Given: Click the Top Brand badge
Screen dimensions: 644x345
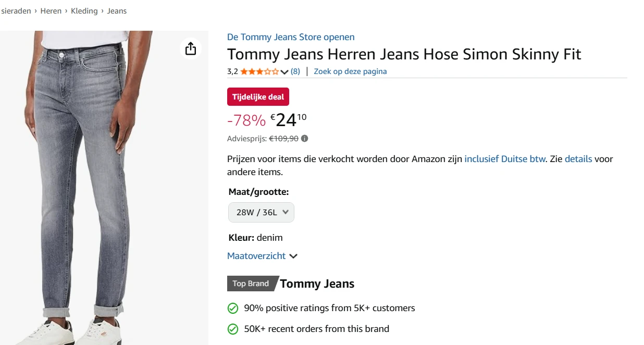Looking at the screenshot, I should point(250,284).
